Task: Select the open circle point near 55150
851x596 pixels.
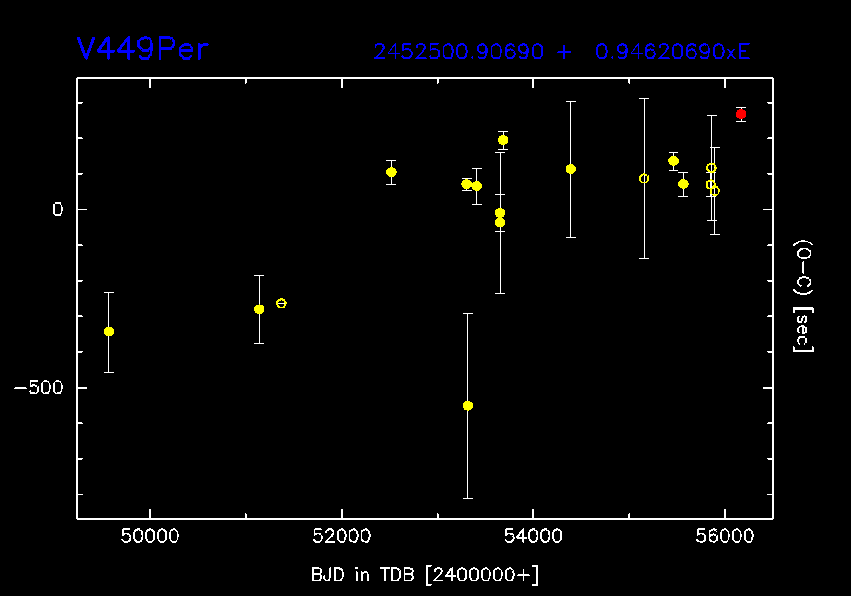Action: point(644,179)
